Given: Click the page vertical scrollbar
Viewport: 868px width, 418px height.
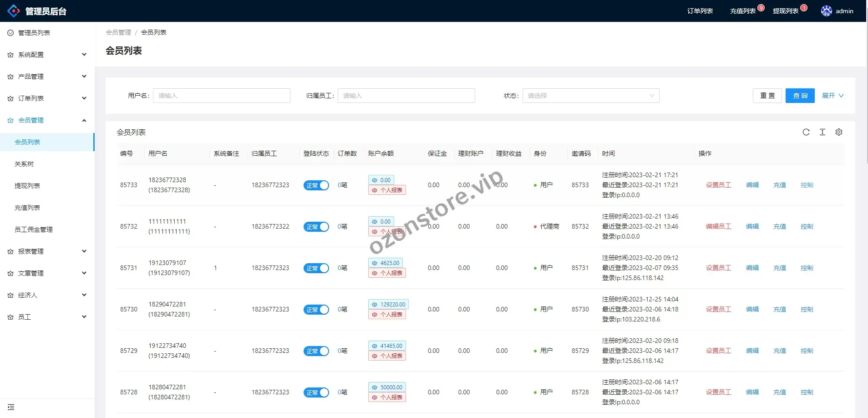Looking at the screenshot, I should click(866, 91).
